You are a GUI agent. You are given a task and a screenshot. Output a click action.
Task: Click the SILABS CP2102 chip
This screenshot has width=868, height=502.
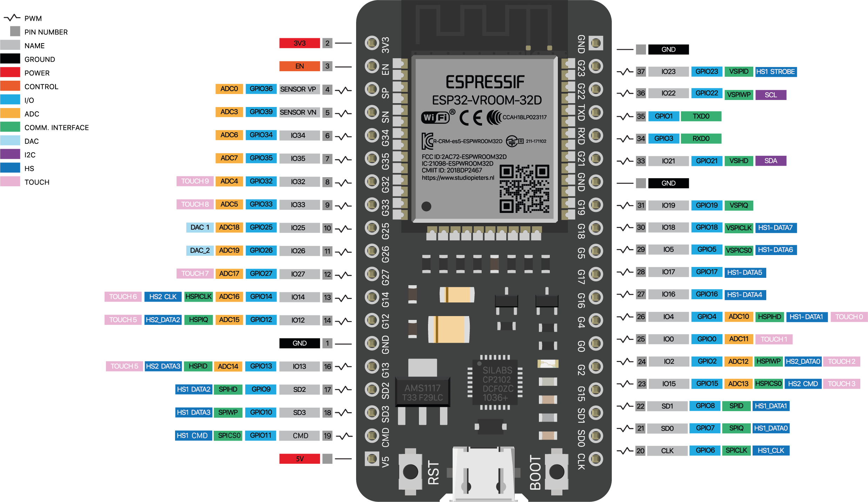click(x=495, y=382)
